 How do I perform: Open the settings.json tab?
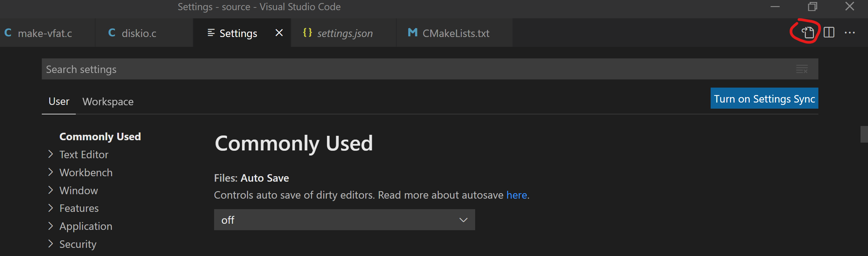tap(343, 33)
